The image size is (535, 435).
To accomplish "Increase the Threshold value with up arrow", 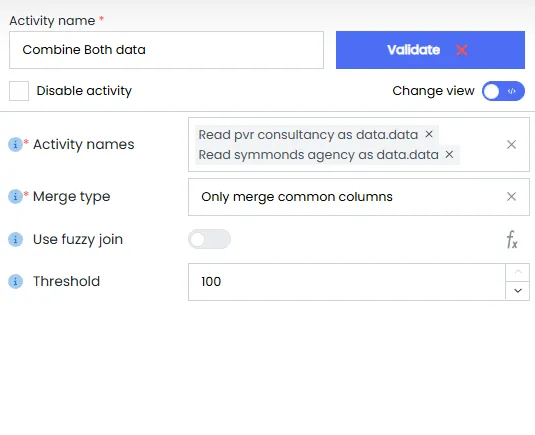I will click(x=518, y=272).
